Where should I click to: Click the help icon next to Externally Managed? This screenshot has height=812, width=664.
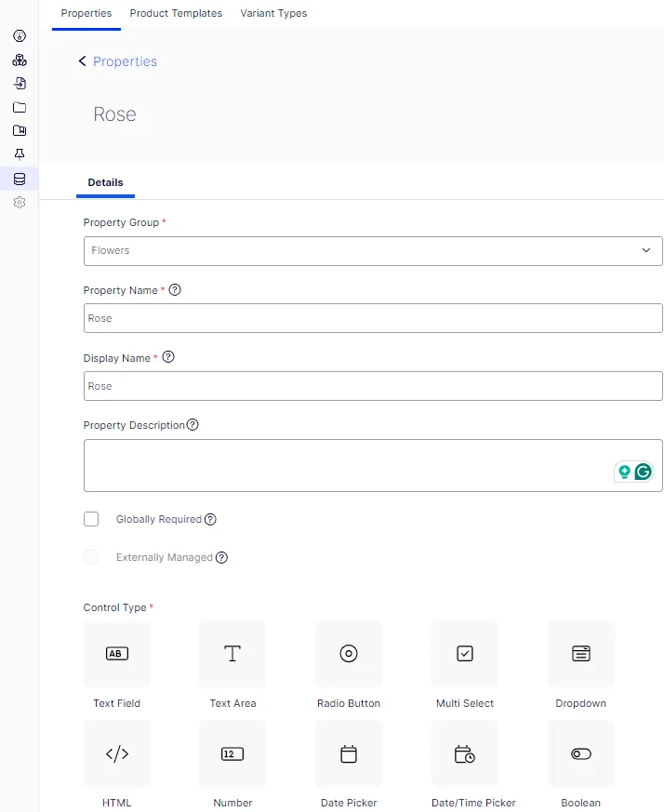pos(221,557)
